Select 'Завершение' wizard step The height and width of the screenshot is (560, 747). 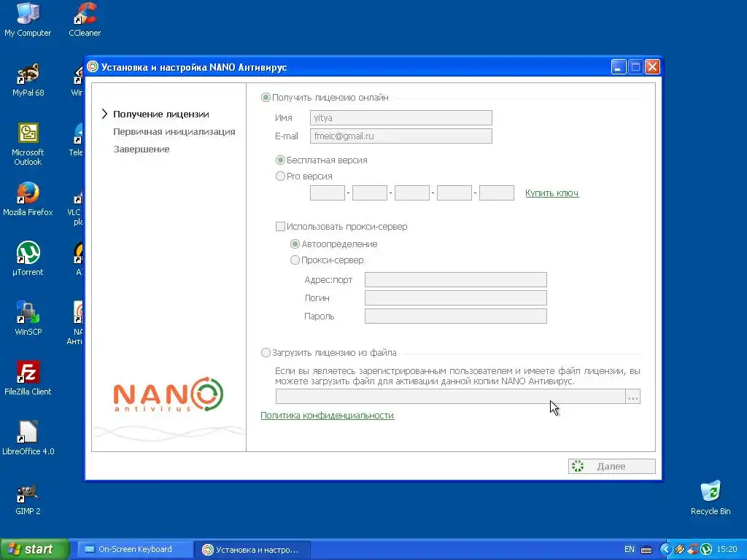click(x=141, y=149)
